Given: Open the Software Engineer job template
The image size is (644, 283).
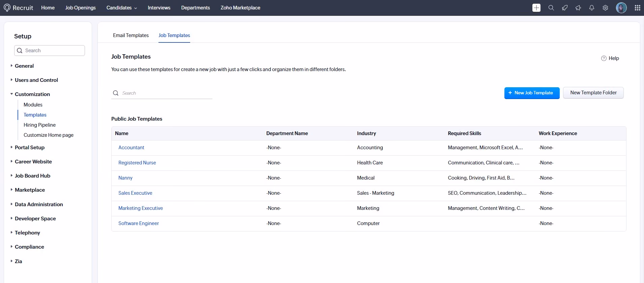Looking at the screenshot, I should click(139, 223).
